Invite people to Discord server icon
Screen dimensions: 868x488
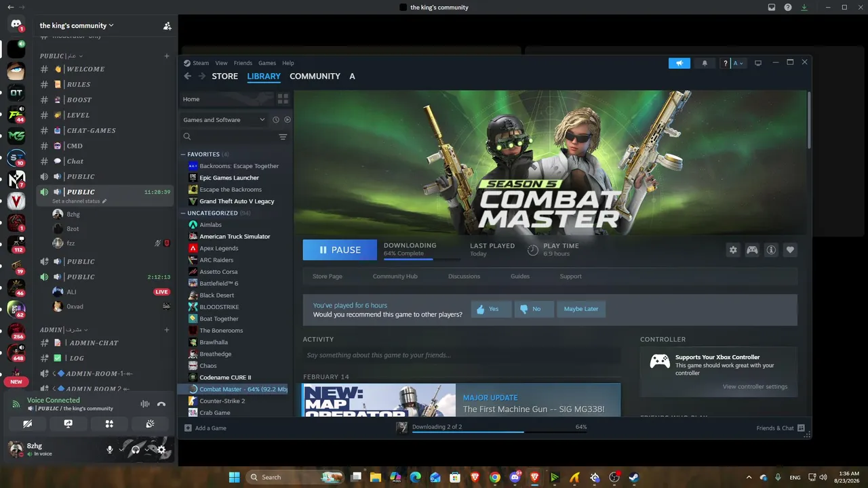[x=167, y=26]
